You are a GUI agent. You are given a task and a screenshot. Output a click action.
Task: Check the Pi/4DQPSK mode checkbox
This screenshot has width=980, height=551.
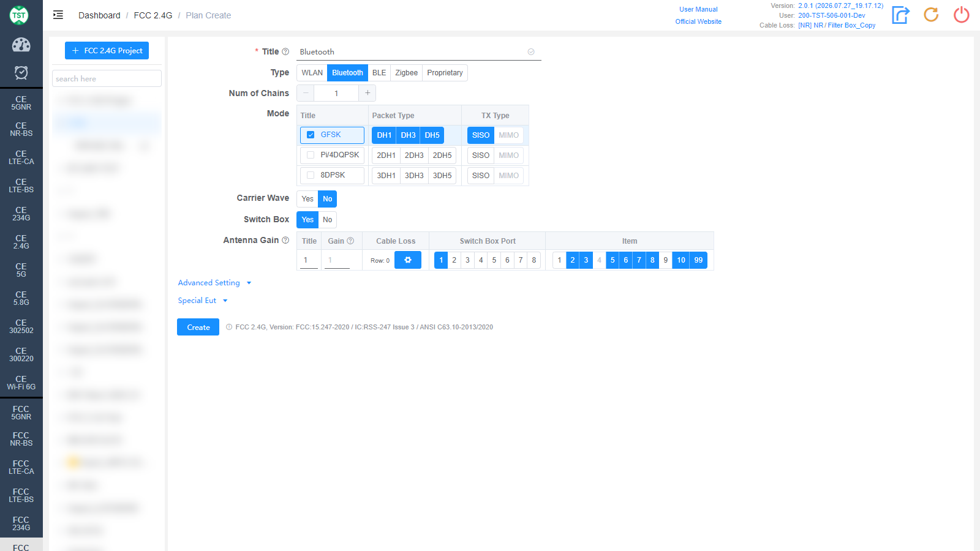tap(311, 155)
